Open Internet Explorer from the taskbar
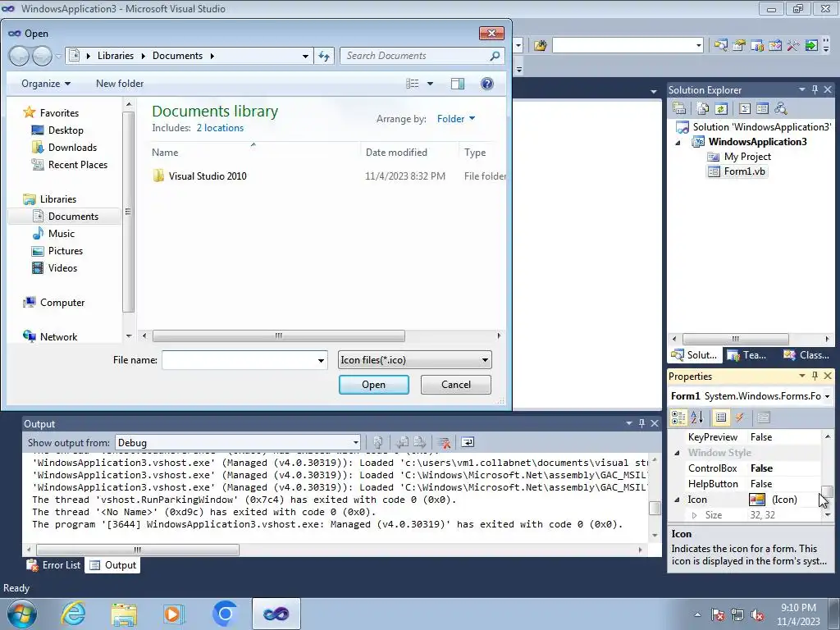 click(x=73, y=614)
